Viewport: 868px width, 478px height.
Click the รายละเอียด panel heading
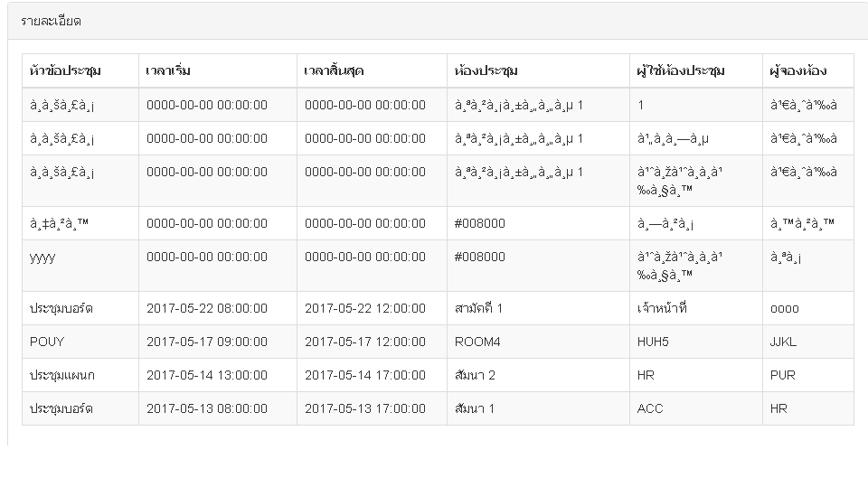tap(52, 21)
